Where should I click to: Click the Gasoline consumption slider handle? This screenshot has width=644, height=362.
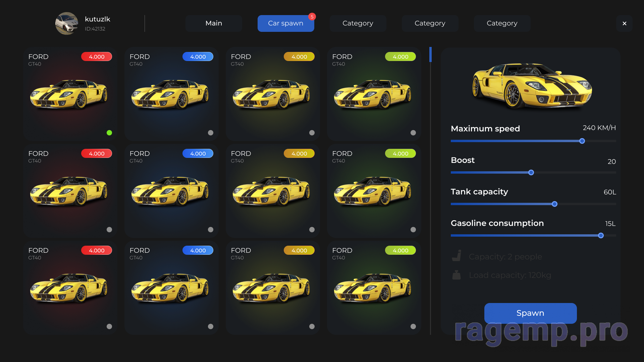(x=601, y=236)
